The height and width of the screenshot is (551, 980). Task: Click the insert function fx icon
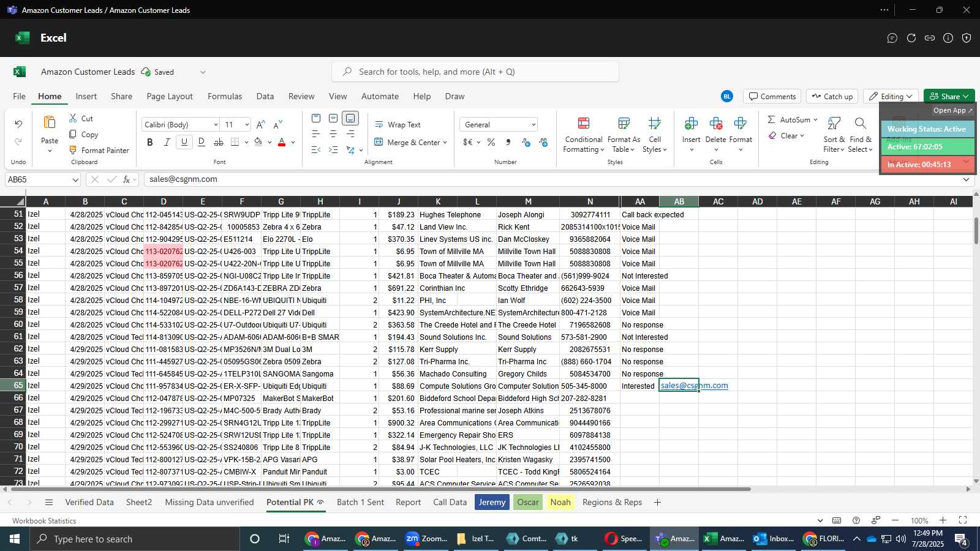coord(127,179)
